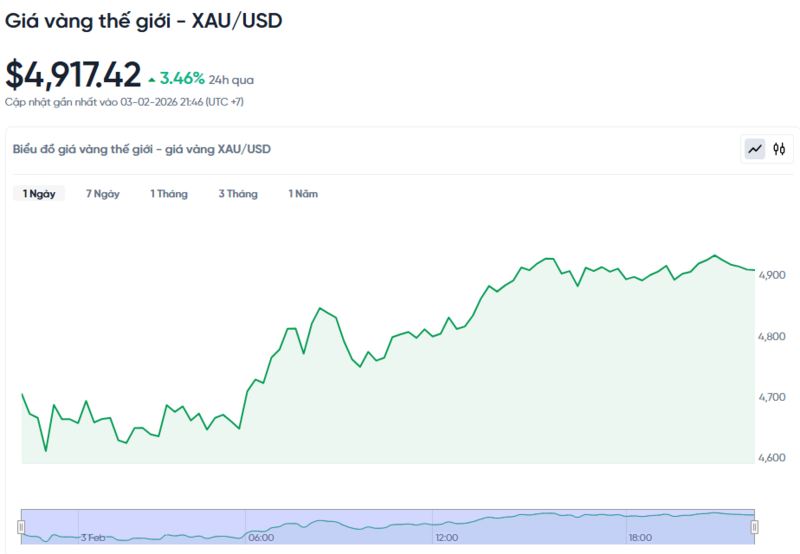Screen dimensions: 800x554
Task: Switch to the 1 Tháng range
Action: point(169,194)
